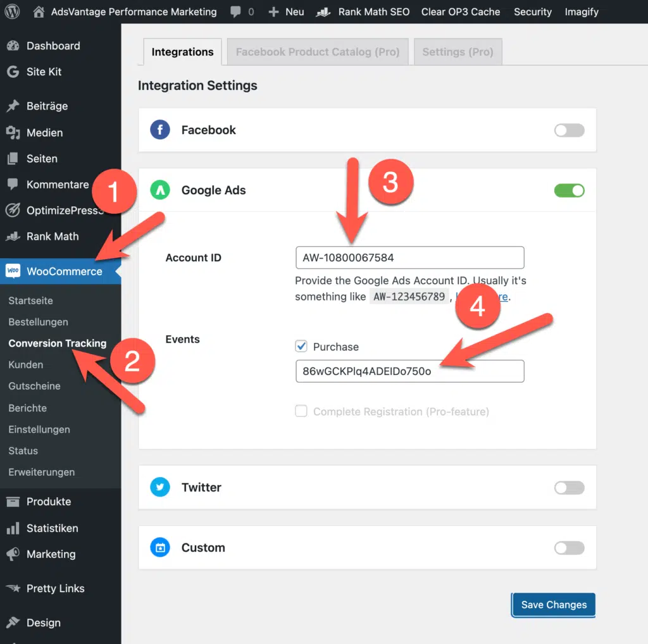
Task: Open Imagify in the admin bar
Action: pyautogui.click(x=582, y=12)
